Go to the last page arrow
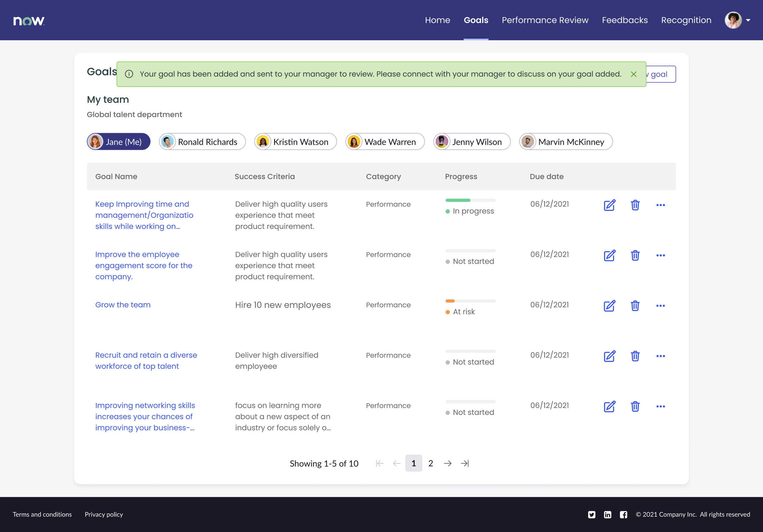This screenshot has height=532, width=763. 465,463
